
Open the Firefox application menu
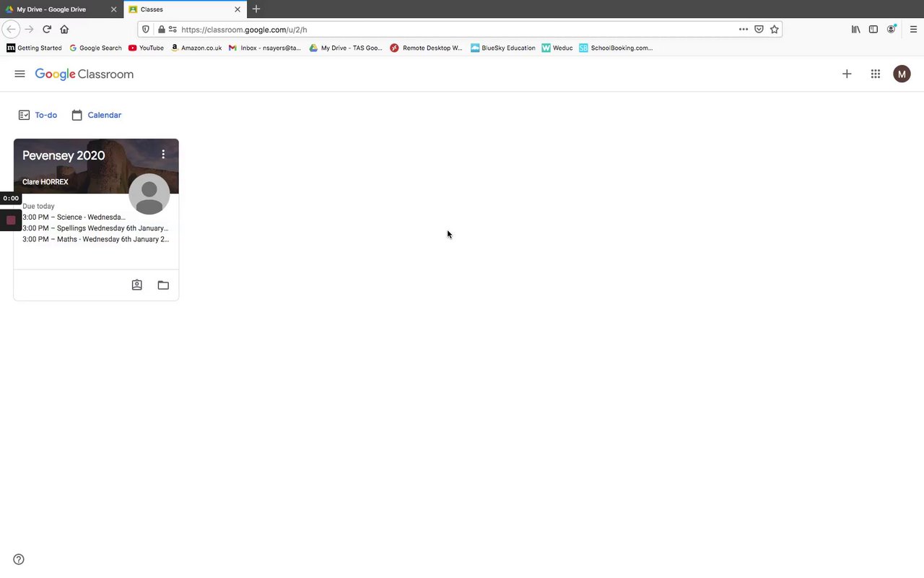point(913,30)
